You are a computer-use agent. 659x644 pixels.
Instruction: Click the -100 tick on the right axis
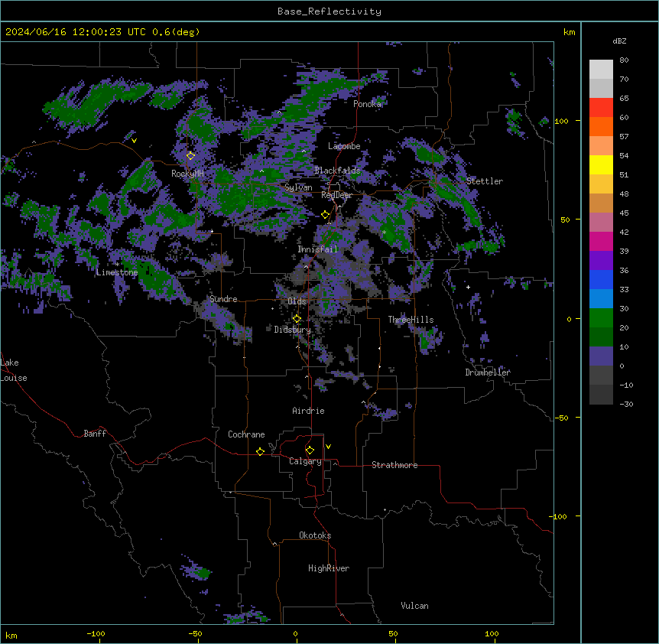pyautogui.click(x=559, y=516)
